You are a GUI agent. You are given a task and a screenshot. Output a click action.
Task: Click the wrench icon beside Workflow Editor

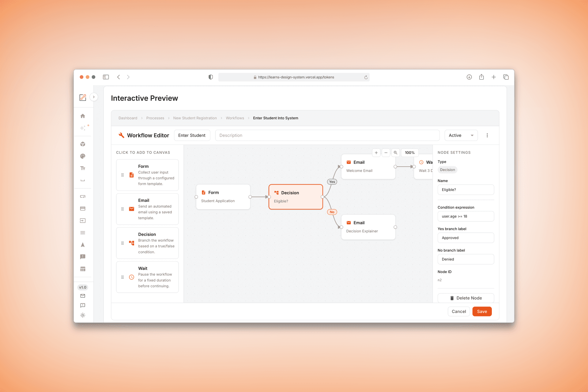tap(121, 135)
